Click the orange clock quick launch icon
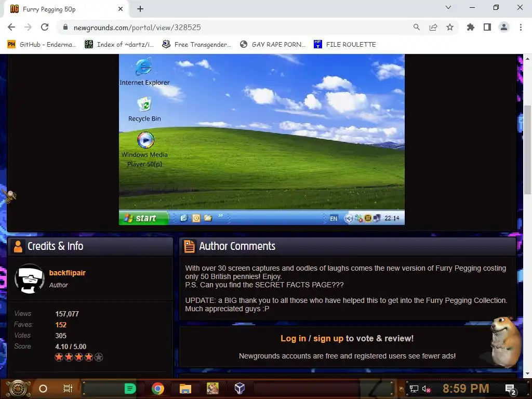Image resolution: width=532 pixels, height=399 pixels. (196, 218)
